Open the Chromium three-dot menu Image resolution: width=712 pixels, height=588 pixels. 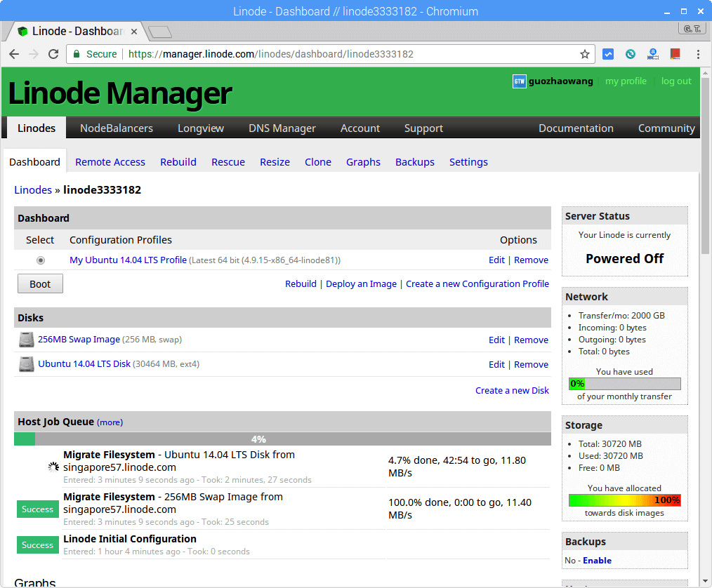(x=697, y=53)
